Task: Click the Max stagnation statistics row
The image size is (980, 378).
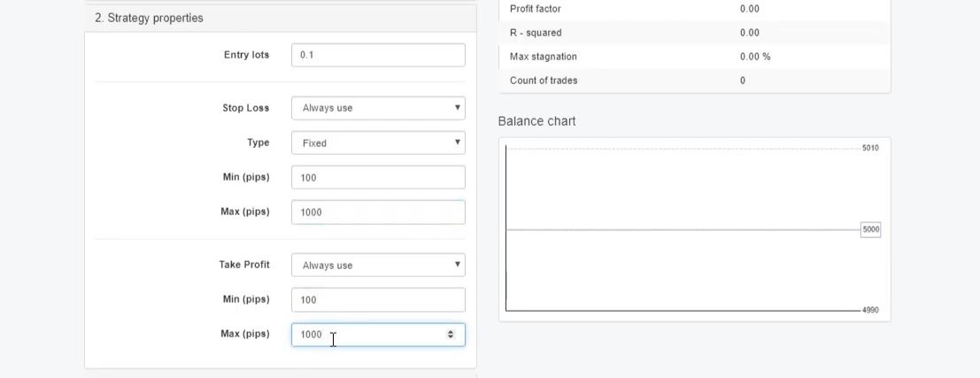Action: pyautogui.click(x=694, y=57)
